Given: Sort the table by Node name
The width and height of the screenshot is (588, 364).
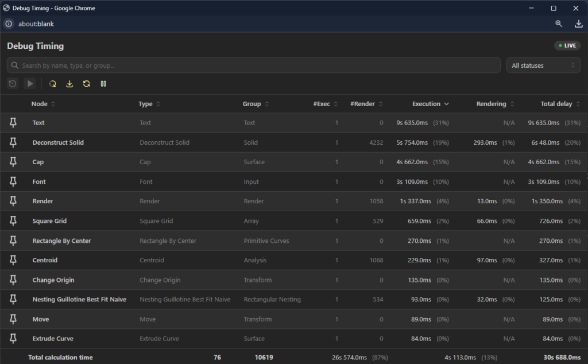Looking at the screenshot, I should (x=43, y=104).
